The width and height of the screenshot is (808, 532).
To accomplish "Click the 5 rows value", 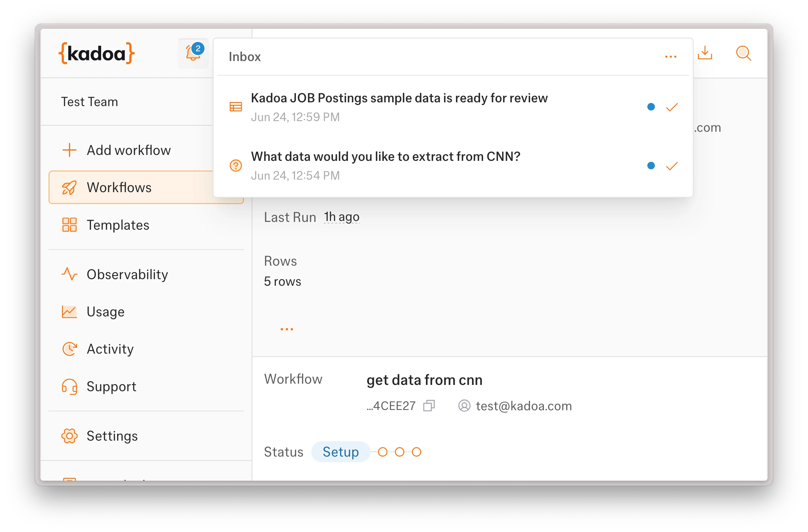I will coord(282,282).
